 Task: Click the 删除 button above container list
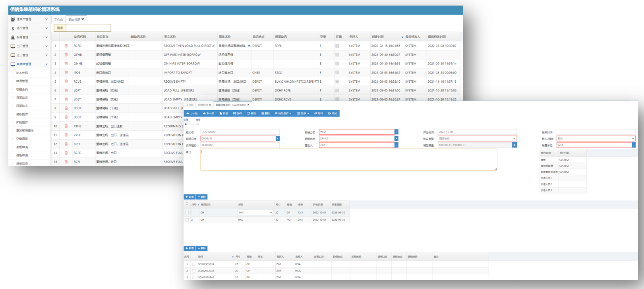(x=202, y=248)
